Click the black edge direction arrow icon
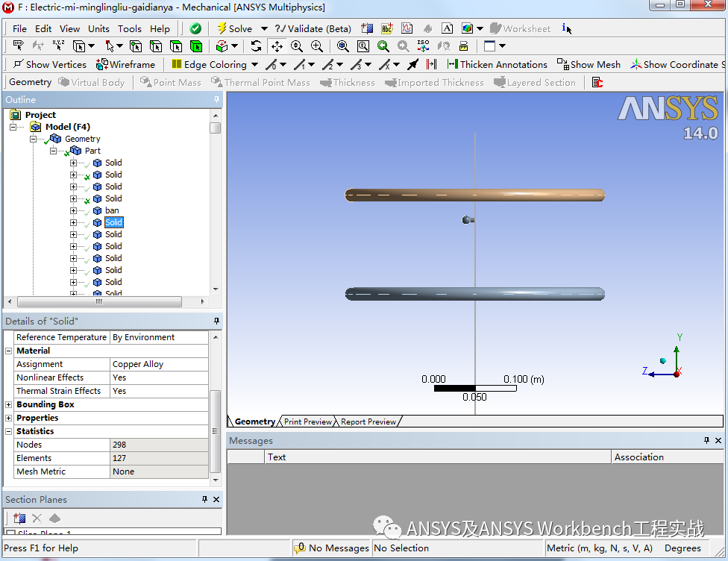This screenshot has width=728, height=561. (412, 65)
